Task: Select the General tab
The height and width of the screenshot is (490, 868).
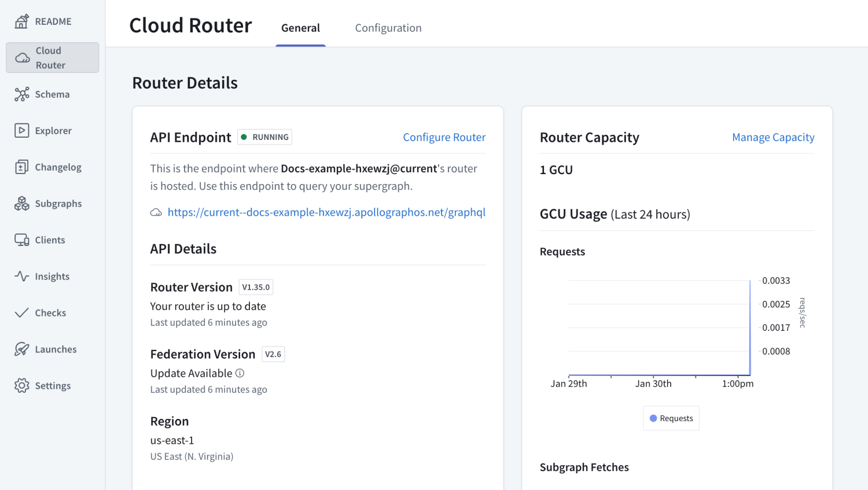Action: (300, 28)
